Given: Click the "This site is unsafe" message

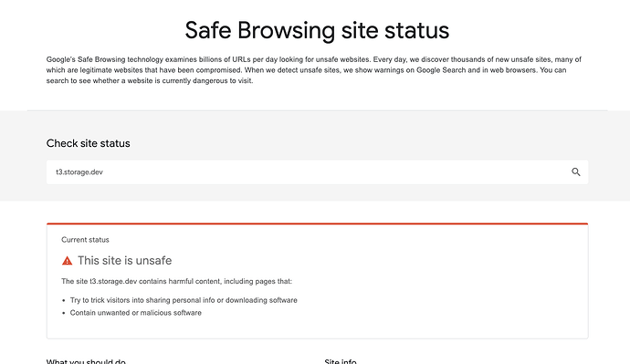Looking at the screenshot, I should pos(124,261).
